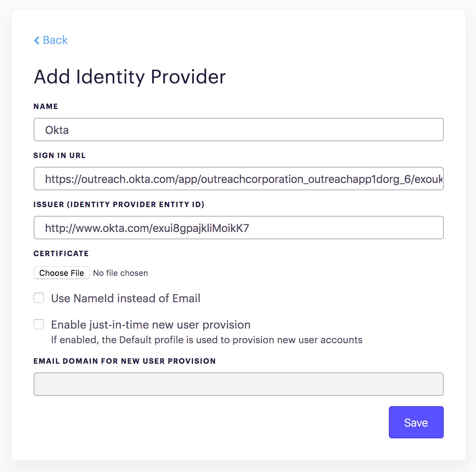476x472 pixels.
Task: Enable the Use NameId checkbox
Action: pos(39,298)
